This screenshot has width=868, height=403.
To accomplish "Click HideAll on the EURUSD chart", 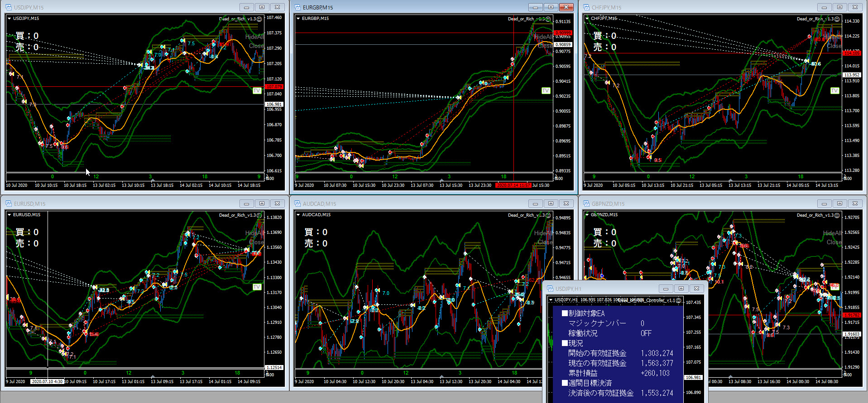I will [x=254, y=233].
